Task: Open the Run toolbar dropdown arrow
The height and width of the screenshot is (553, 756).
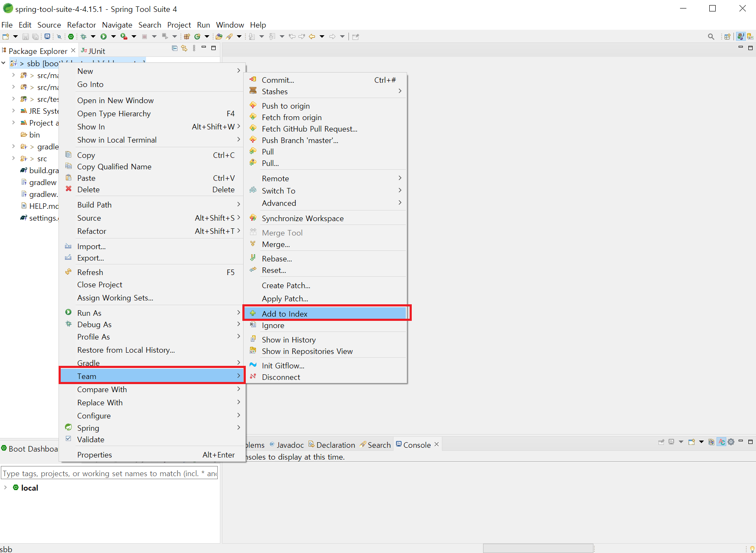Action: point(113,36)
